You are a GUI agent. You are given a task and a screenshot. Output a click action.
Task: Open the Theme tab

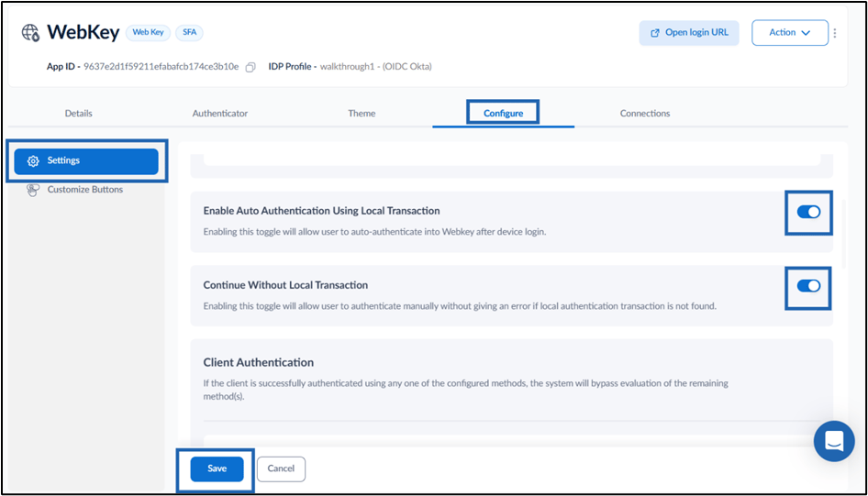coord(362,114)
